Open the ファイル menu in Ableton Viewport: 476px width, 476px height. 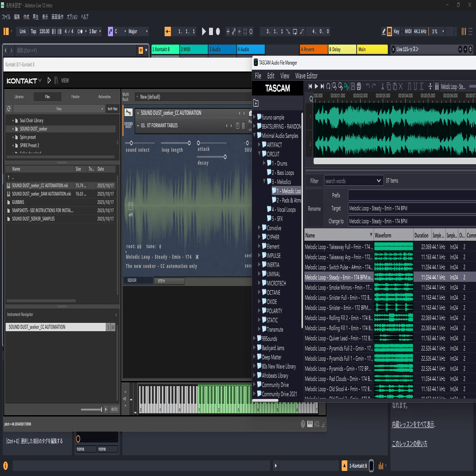coord(6,17)
